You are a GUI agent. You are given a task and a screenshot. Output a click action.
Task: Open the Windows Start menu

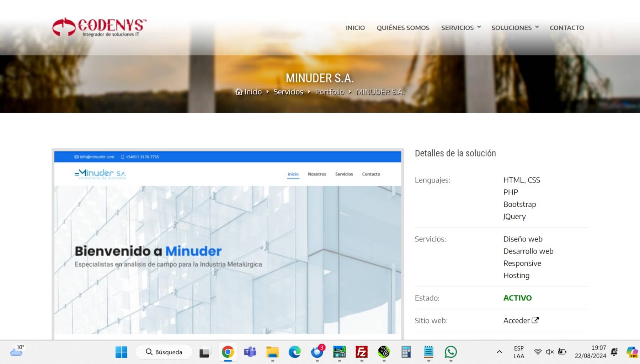(x=121, y=352)
